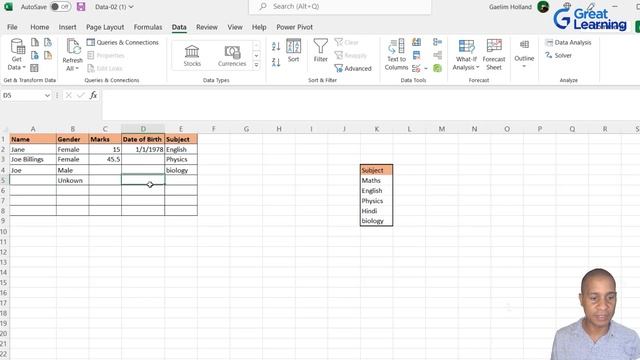Image resolution: width=640 pixels, height=360 pixels.
Task: Sort Z to A descending
Action: [x=276, y=62]
